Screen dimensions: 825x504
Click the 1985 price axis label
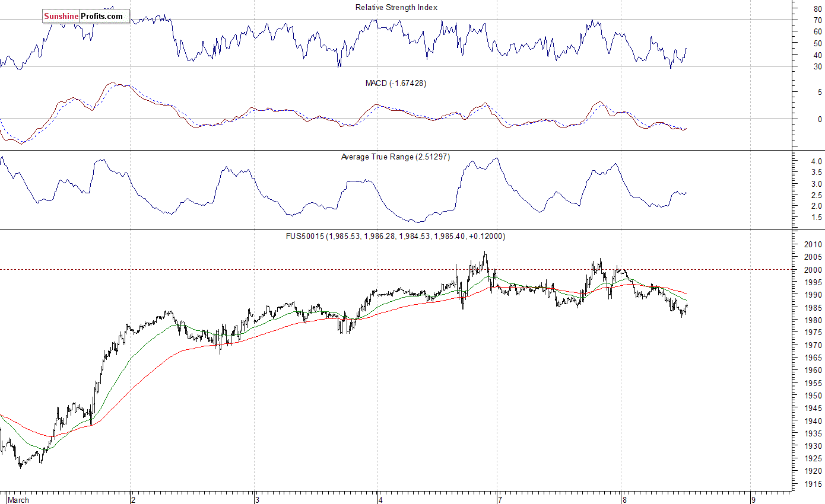pyautogui.click(x=814, y=308)
